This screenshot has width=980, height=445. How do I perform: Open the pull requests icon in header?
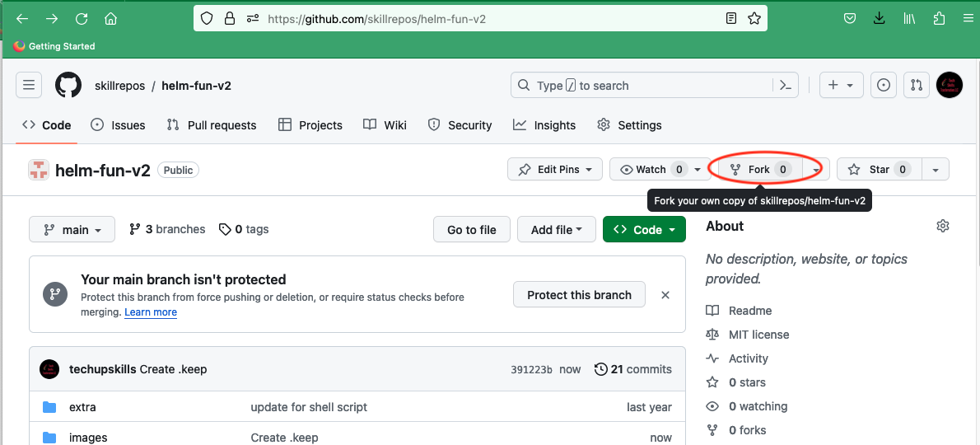click(x=917, y=85)
